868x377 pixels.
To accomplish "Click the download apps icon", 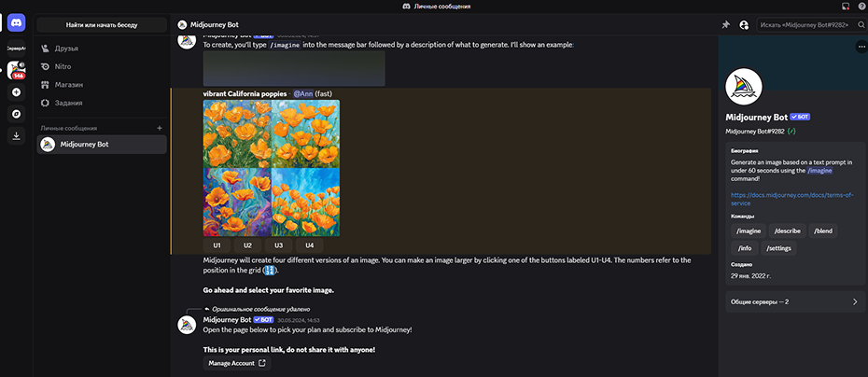I will (16, 135).
